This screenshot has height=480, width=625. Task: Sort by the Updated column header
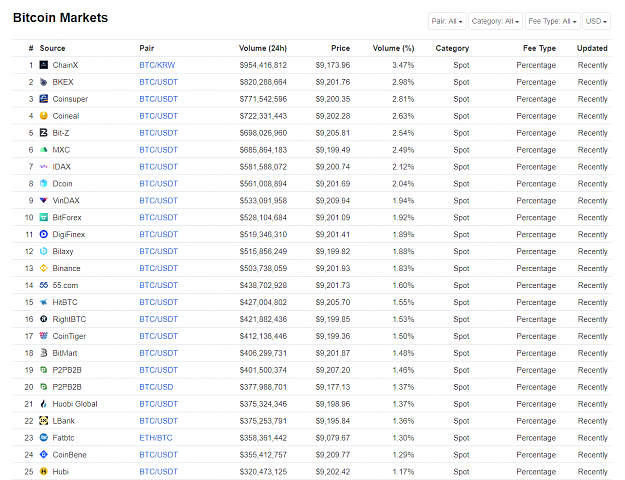(592, 48)
